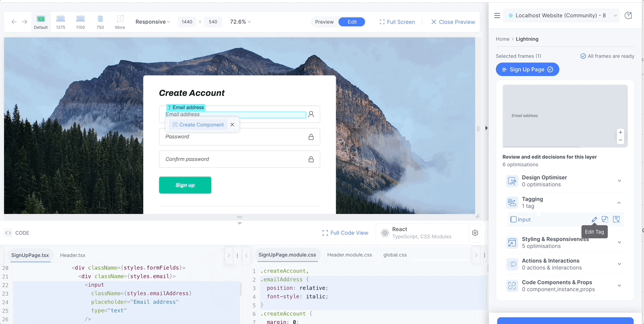
Task: Click the Create Component button
Action: (x=198, y=125)
